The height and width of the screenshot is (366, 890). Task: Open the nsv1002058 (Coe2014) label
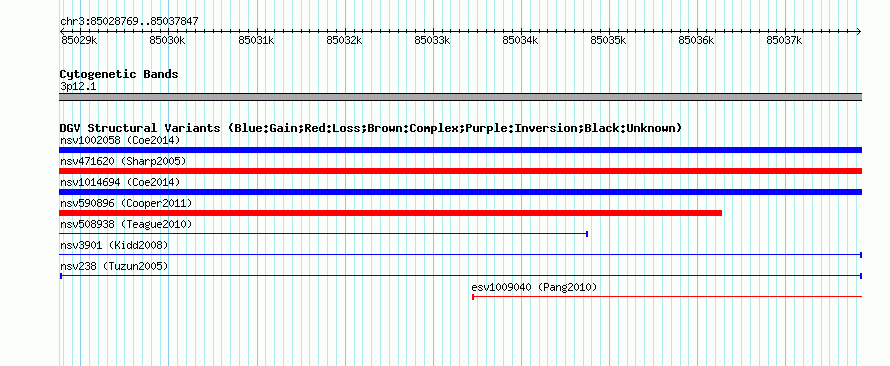pyautogui.click(x=120, y=140)
